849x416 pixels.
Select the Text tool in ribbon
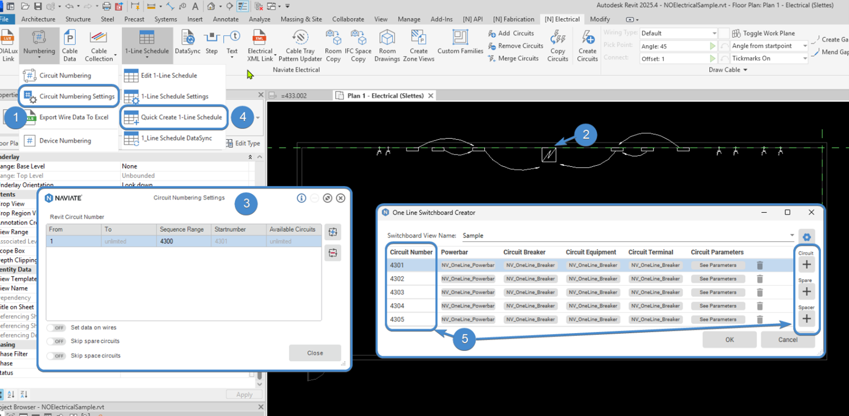(232, 43)
